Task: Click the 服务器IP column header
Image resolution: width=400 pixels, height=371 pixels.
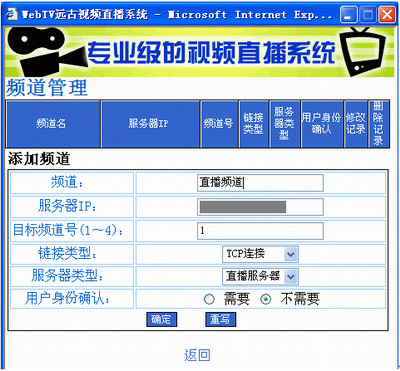Action: 150,124
